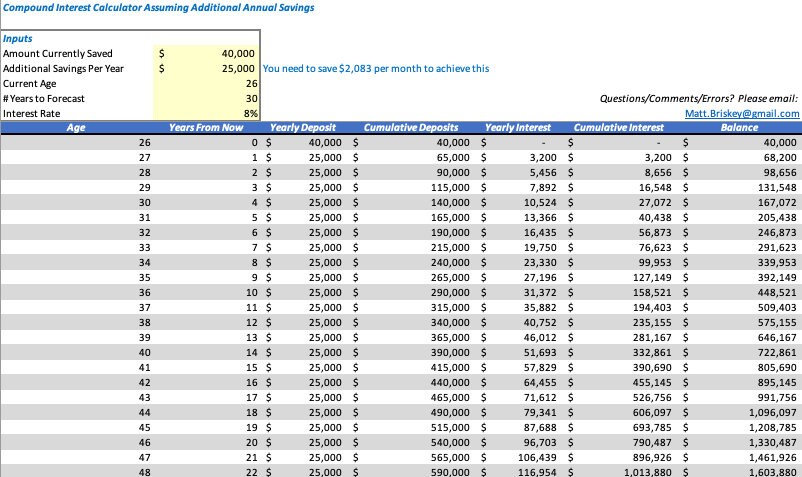
Task: Select balance cell 509,403
Action: [x=777, y=308]
